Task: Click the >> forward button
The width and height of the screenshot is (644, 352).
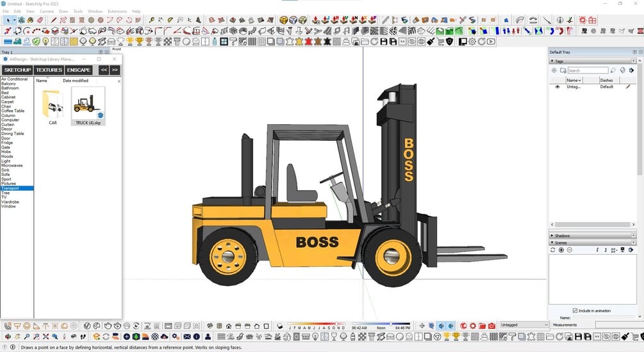Action: 115,70
